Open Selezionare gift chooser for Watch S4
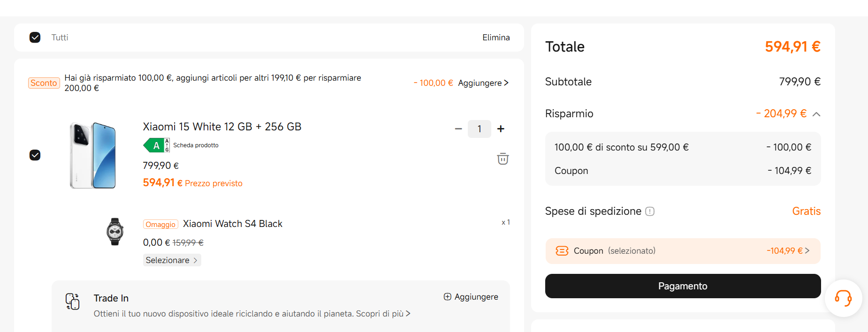The width and height of the screenshot is (868, 332). [x=172, y=260]
